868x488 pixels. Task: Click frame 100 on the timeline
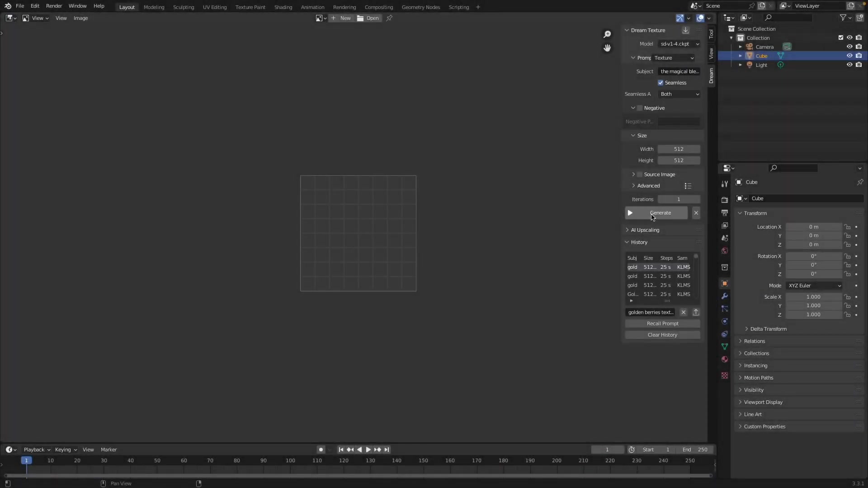(290, 460)
